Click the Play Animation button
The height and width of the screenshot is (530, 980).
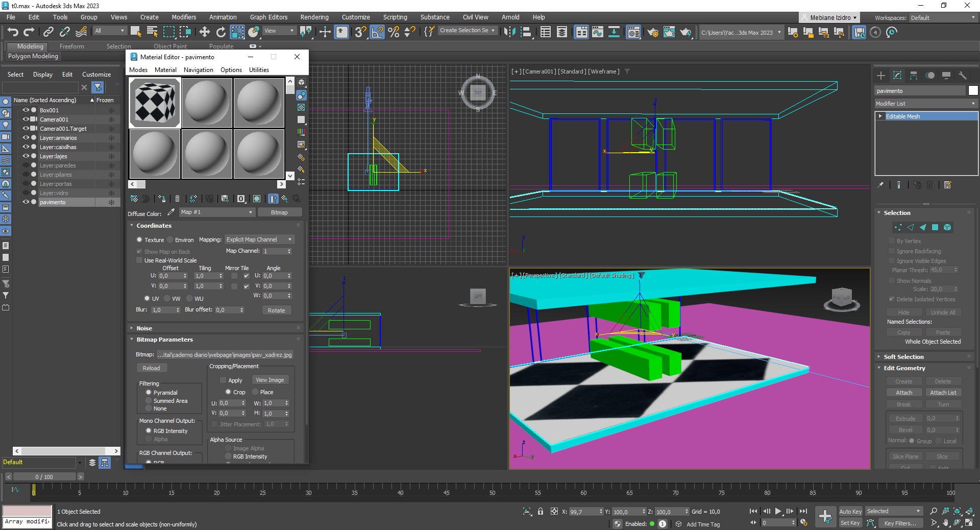778,511
